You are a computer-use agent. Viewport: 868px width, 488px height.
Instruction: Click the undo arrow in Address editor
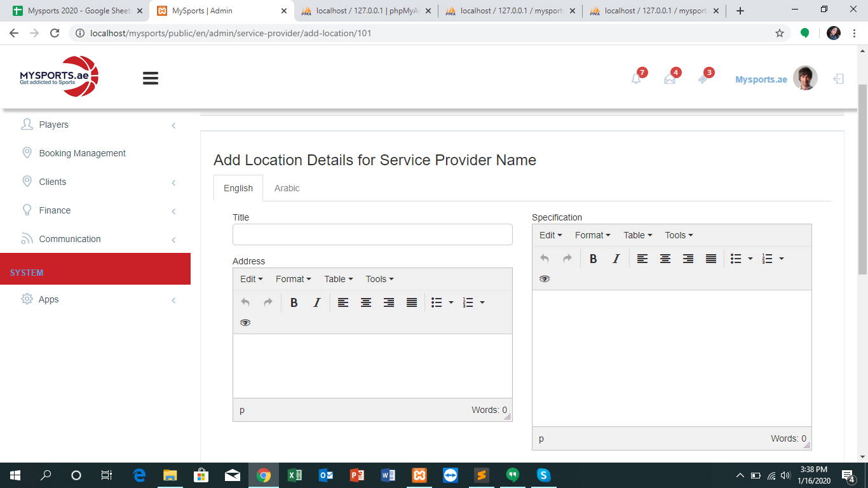tap(245, 303)
